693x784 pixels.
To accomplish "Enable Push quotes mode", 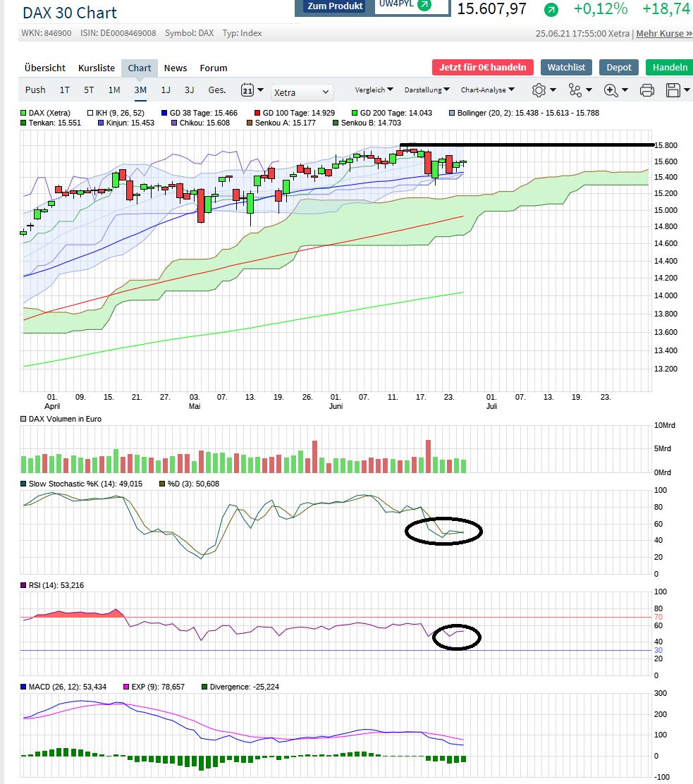I will tap(35, 90).
